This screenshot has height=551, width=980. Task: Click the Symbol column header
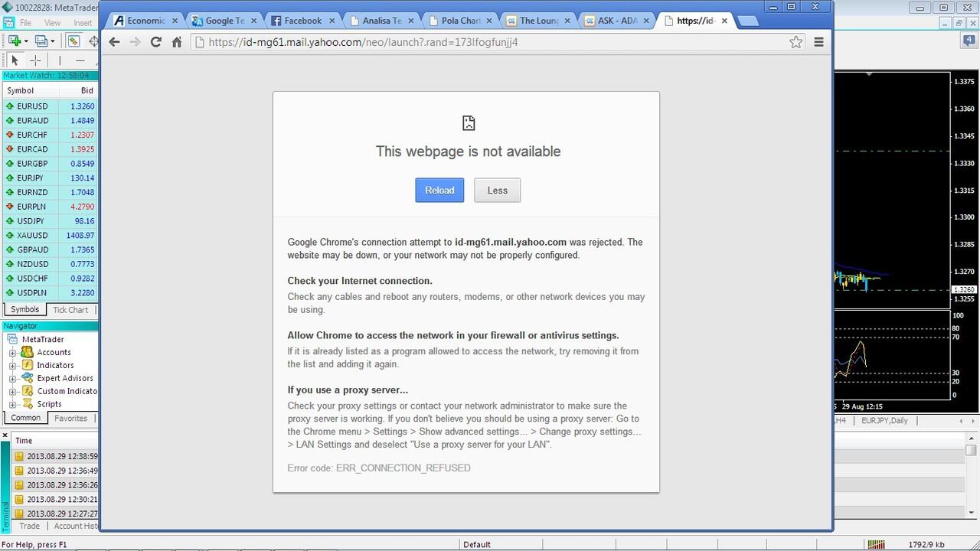point(31,90)
